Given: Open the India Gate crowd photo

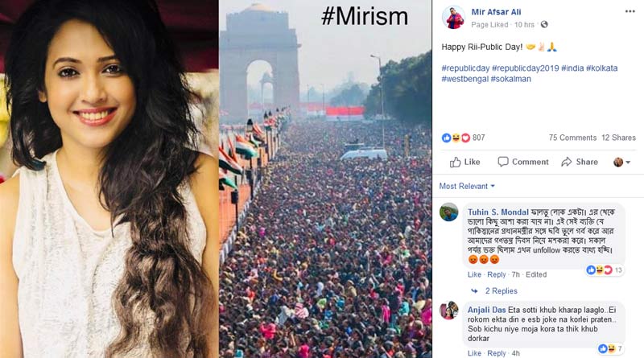Looking at the screenshot, I should click(x=325, y=179).
